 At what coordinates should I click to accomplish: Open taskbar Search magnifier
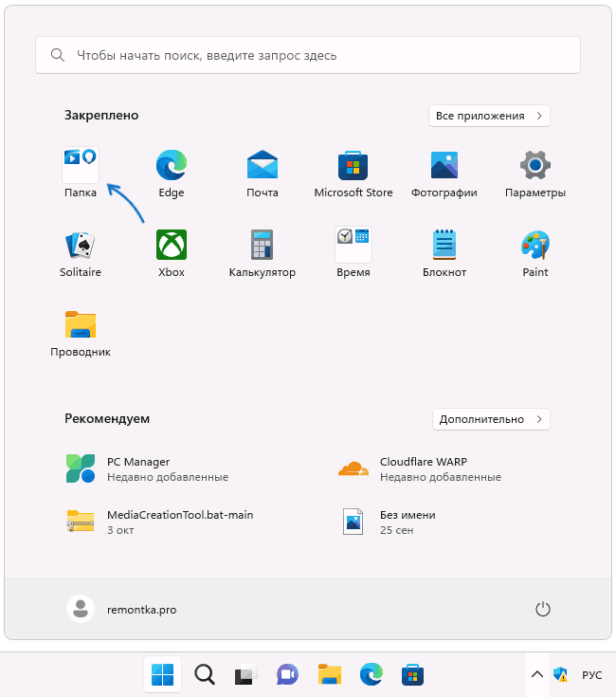pyautogui.click(x=205, y=674)
